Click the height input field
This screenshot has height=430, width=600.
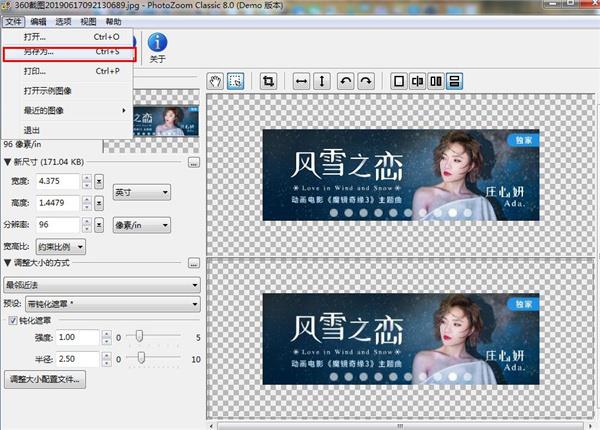(x=58, y=203)
